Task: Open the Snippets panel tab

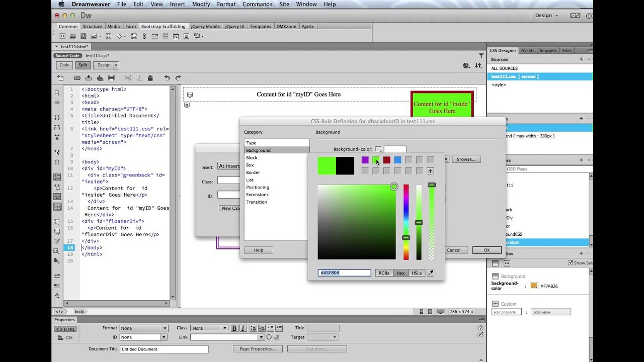Action: tap(548, 50)
